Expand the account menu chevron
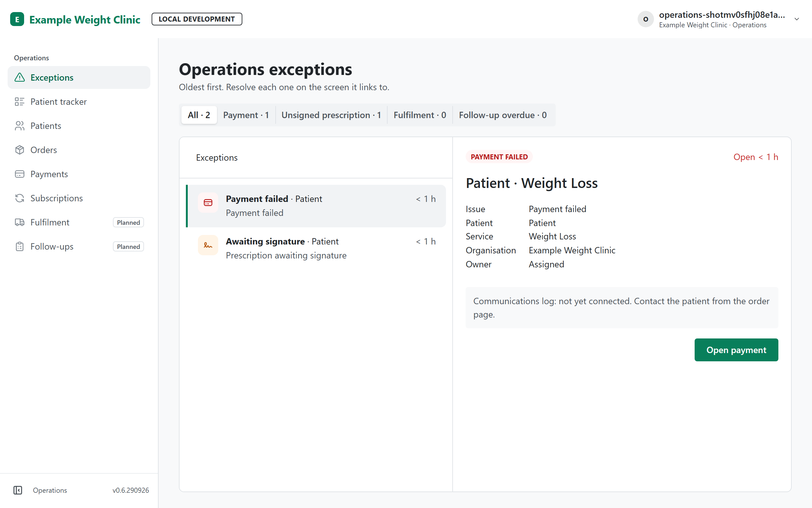The height and width of the screenshot is (508, 812). point(797,19)
